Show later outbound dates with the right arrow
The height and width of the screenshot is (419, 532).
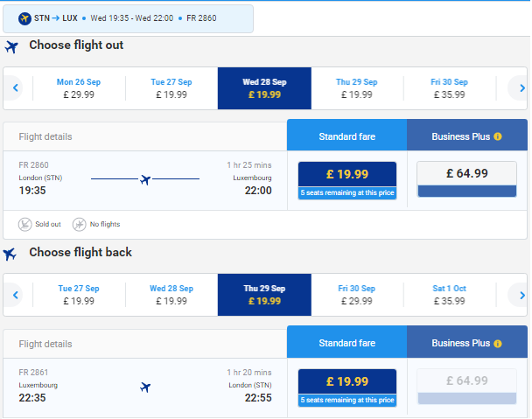pos(521,87)
